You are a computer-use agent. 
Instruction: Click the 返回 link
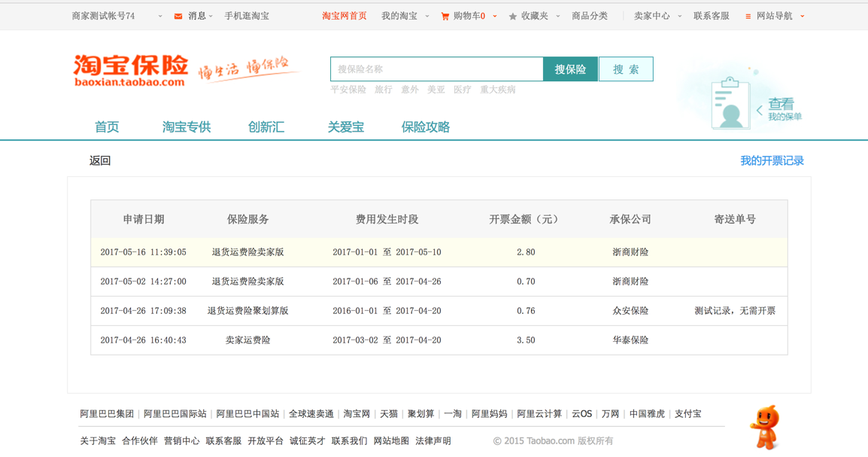tap(100, 160)
